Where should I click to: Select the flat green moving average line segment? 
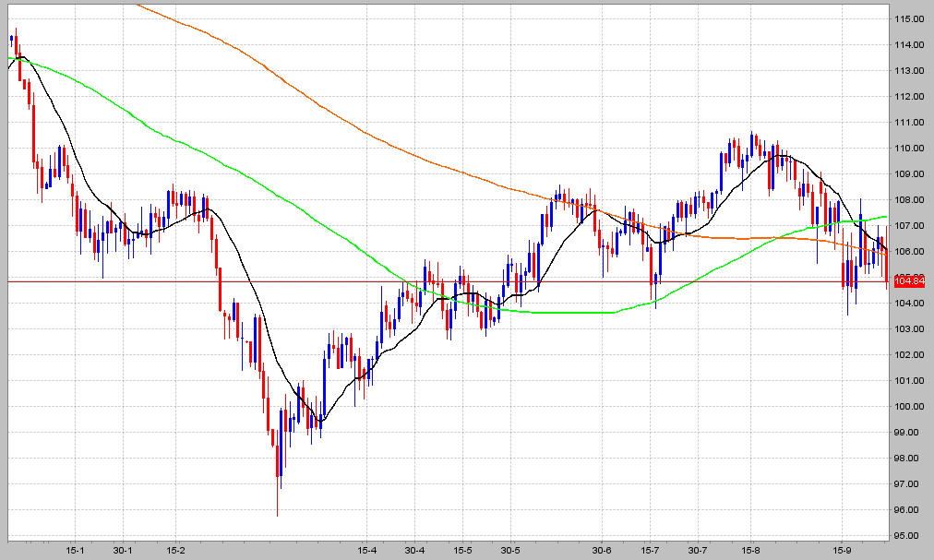click(572, 312)
